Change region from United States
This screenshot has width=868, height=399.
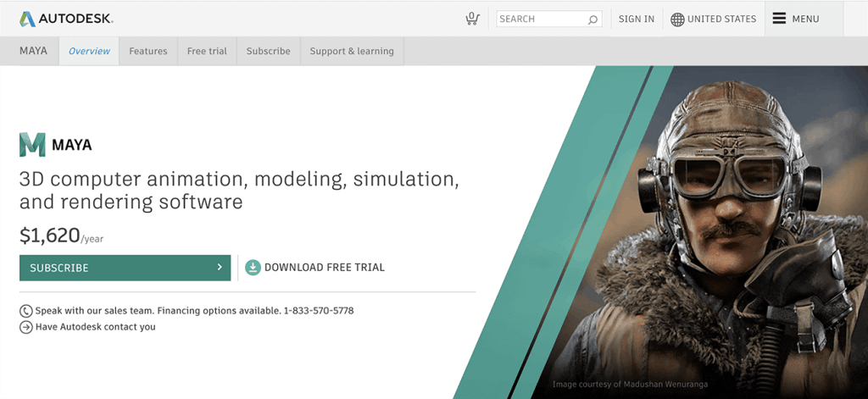click(x=721, y=19)
